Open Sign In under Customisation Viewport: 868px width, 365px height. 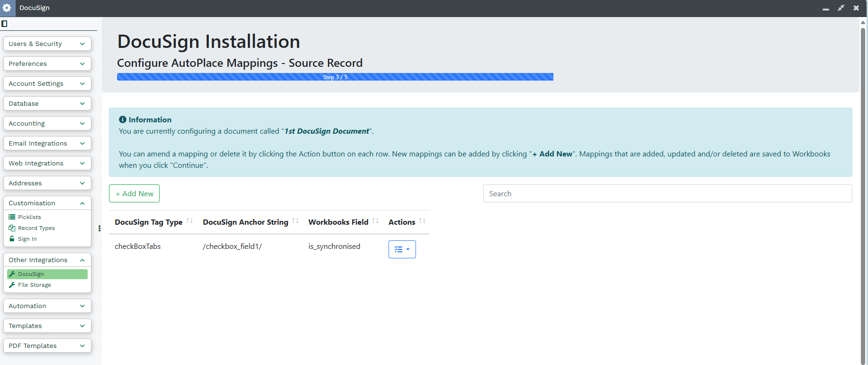pyautogui.click(x=27, y=239)
